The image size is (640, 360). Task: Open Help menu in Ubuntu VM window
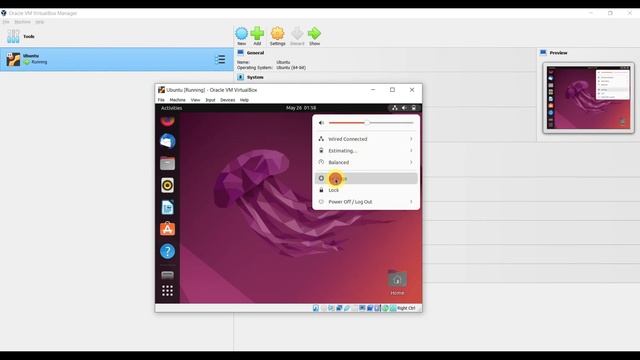[244, 100]
